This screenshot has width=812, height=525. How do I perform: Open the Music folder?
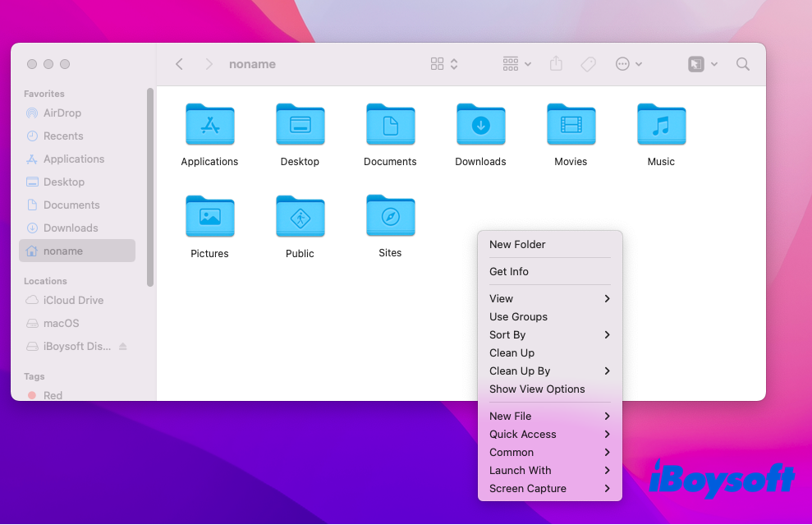click(x=661, y=125)
